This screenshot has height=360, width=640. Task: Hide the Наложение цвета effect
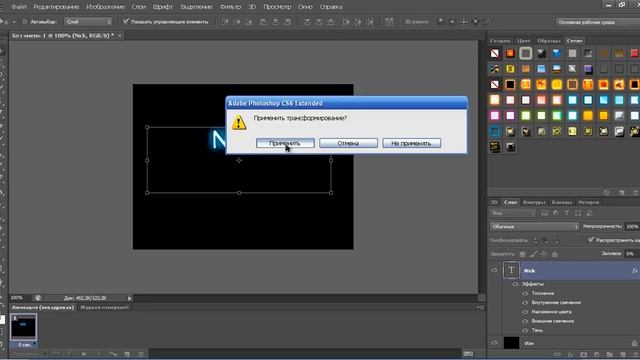tap(525, 312)
